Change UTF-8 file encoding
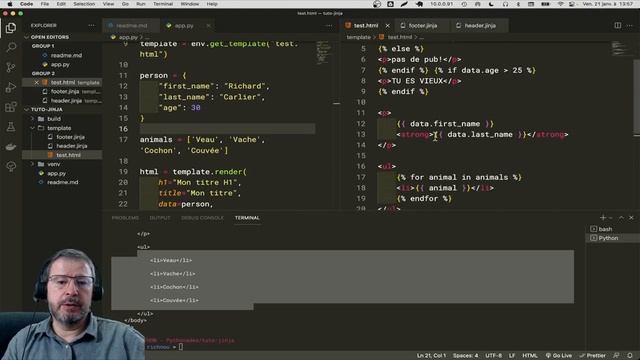Screen dimensions: 640x360 click(x=493, y=356)
